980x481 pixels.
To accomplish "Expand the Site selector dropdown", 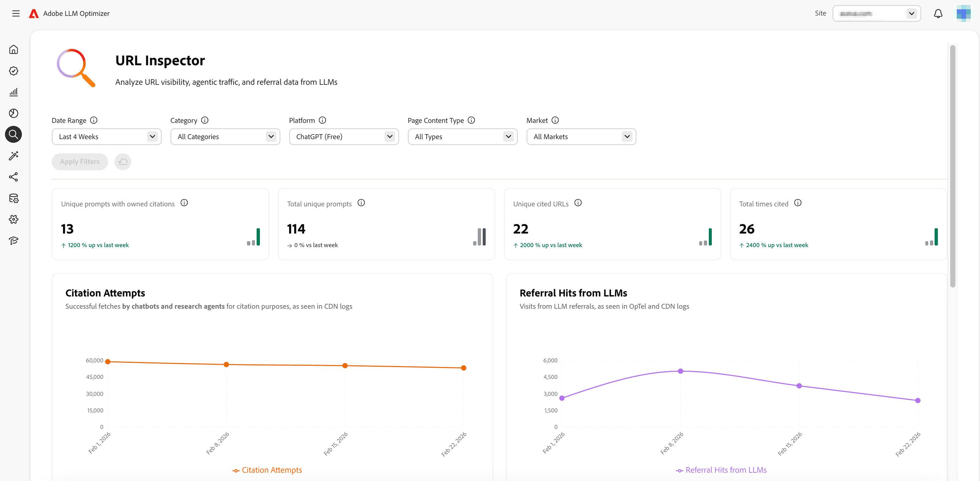I will tap(877, 14).
